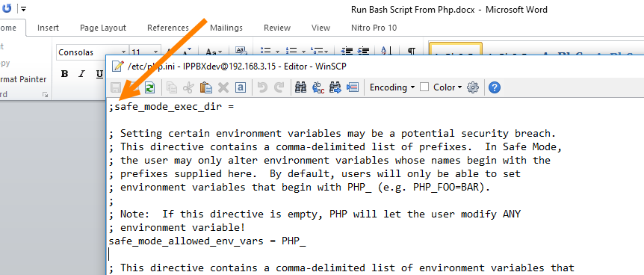Select all text in WinSCP editor
The width and height of the screenshot is (644, 275).
241,87
